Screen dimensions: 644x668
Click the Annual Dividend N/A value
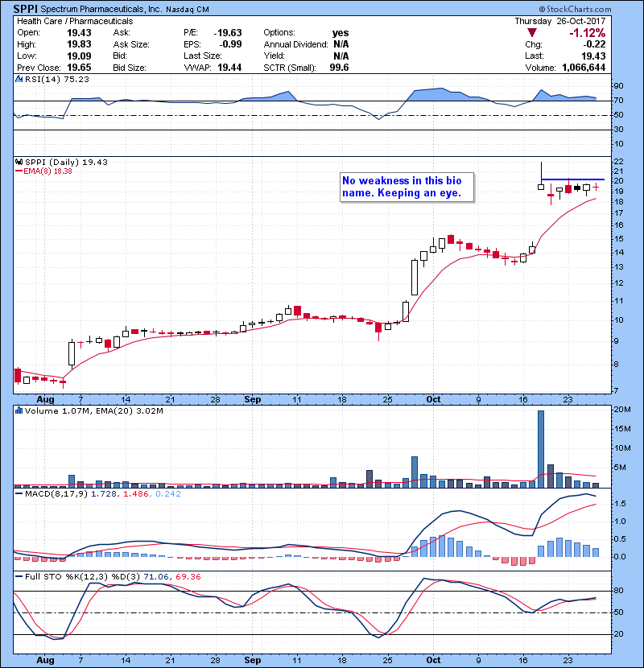(341, 44)
